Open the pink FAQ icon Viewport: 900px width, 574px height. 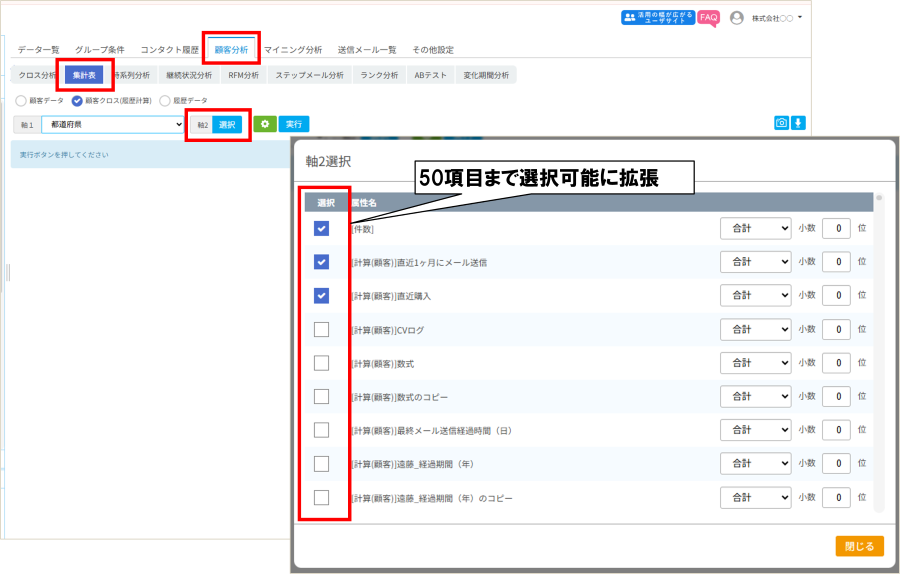point(708,18)
